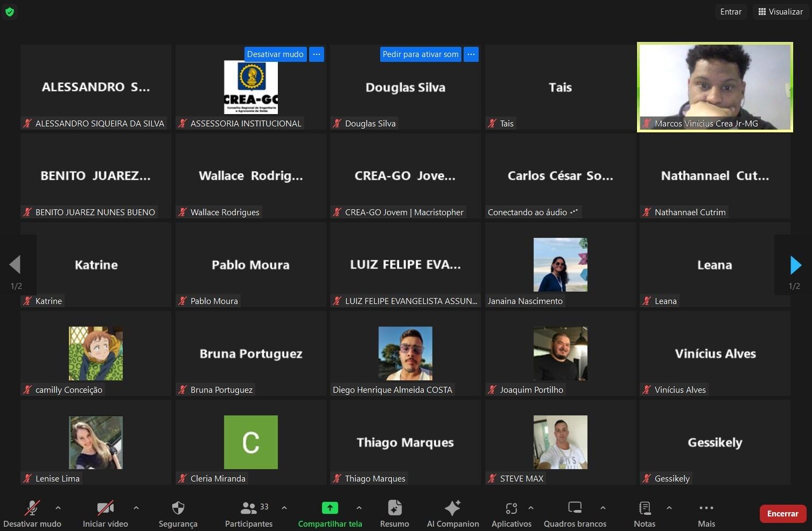Click muted mic icon next to Bruna Portuguez label
Screen dimensions: 812x531
tap(183, 390)
